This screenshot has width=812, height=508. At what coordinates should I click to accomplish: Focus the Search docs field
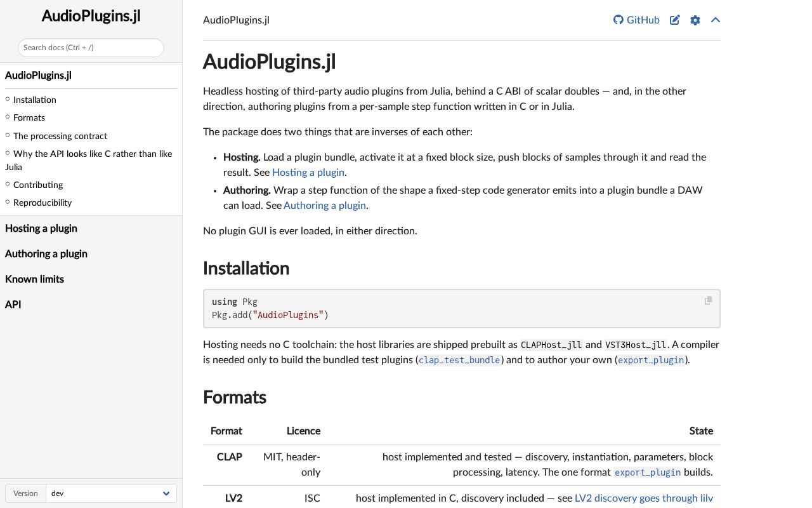coord(91,48)
